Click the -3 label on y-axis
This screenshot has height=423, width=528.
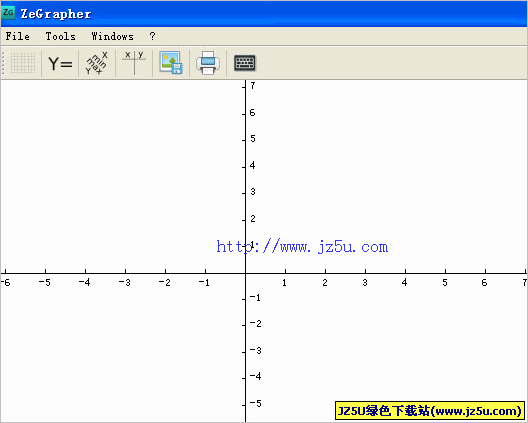(256, 351)
